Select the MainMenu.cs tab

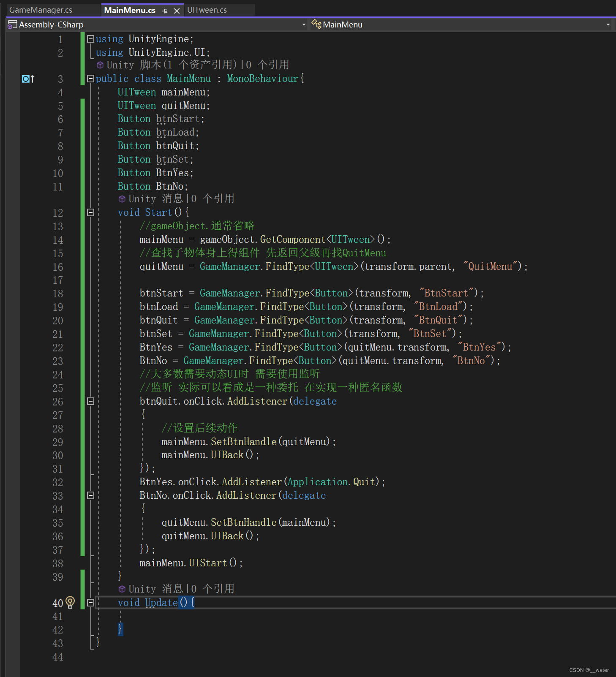click(130, 10)
